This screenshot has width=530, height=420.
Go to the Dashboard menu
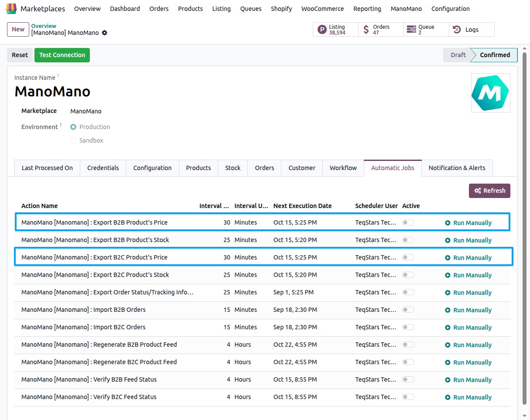pos(125,9)
